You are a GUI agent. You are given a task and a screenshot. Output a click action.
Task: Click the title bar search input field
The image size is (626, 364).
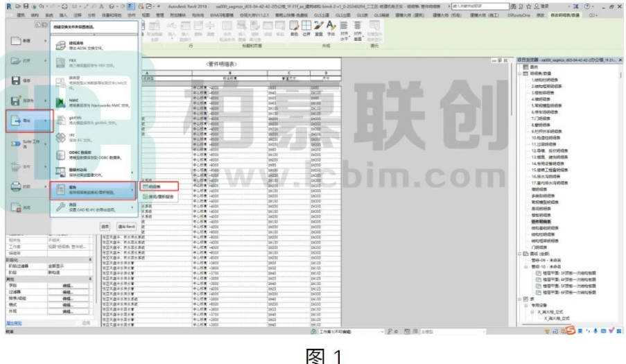click(480, 6)
